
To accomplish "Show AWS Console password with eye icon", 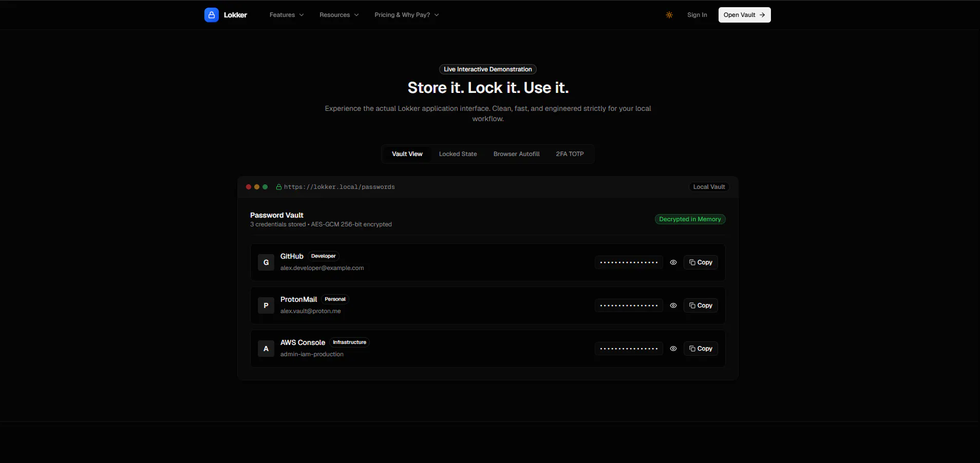I will 673,349.
